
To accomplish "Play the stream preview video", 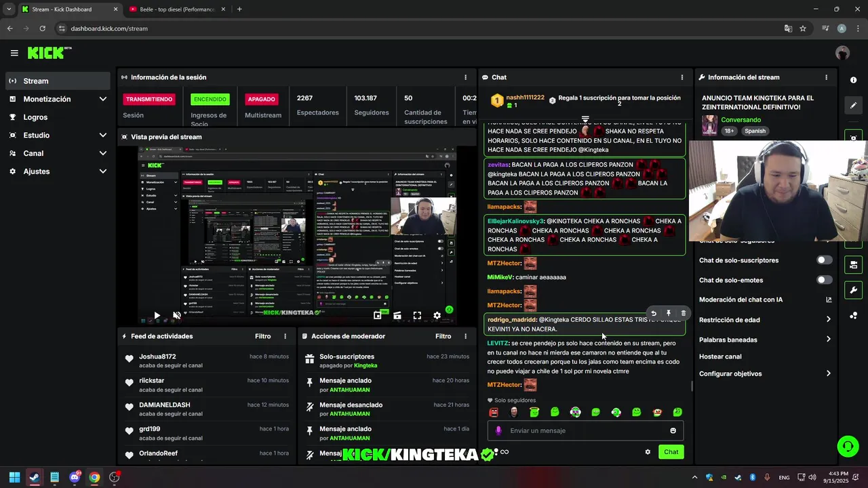I will [157, 315].
